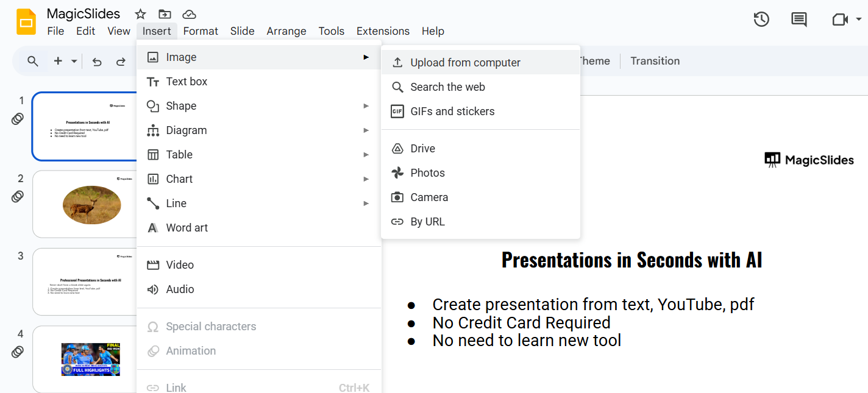The image size is (868, 393).
Task: Select By URL image option
Action: pyautogui.click(x=427, y=222)
